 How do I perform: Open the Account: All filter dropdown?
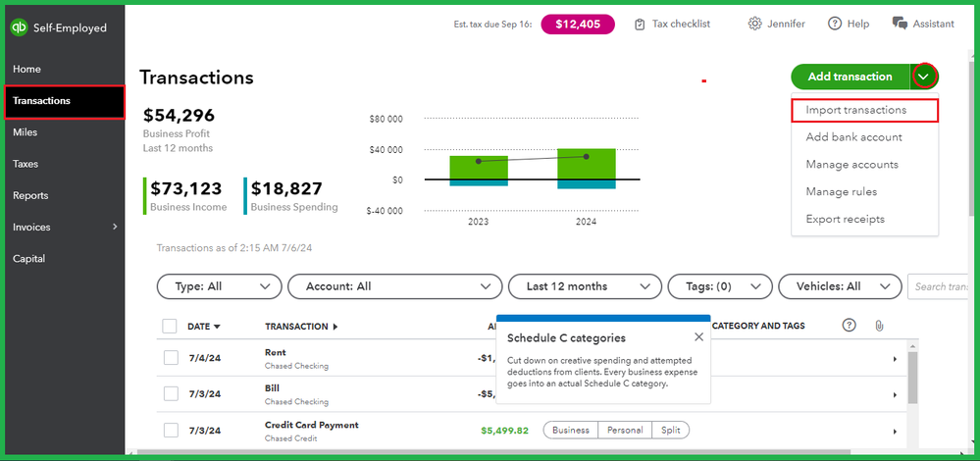pos(395,286)
